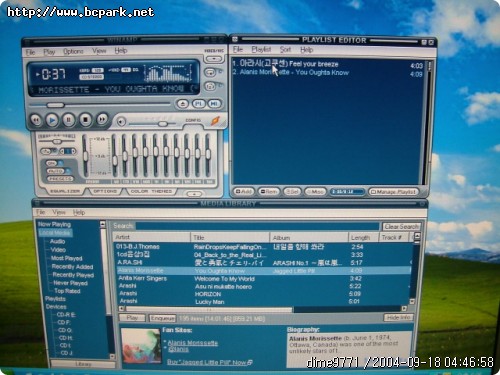Click the Enqueue button
This screenshot has width=500, height=375.
click(x=162, y=318)
